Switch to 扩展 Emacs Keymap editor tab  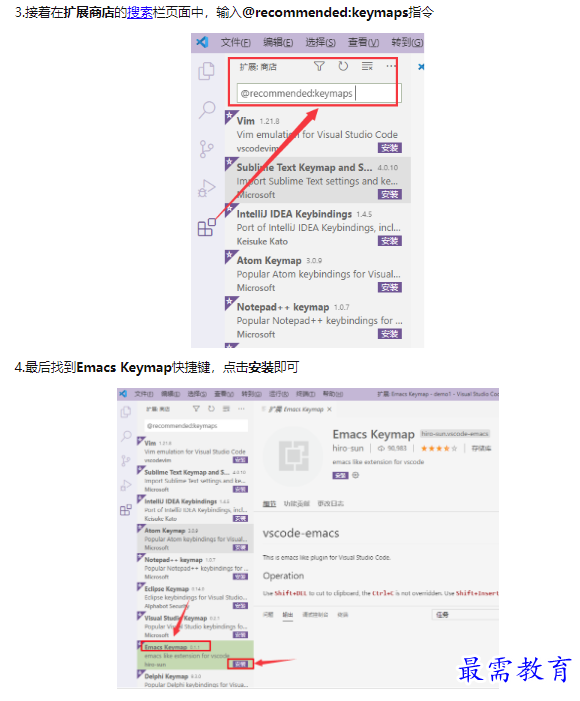pyautogui.click(x=296, y=409)
